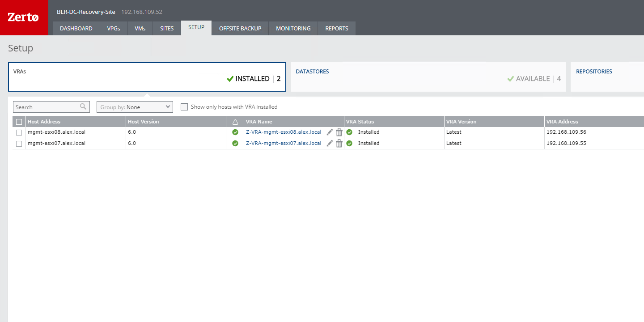Open the MONITORING tab
This screenshot has width=644, height=322.
pyautogui.click(x=293, y=28)
